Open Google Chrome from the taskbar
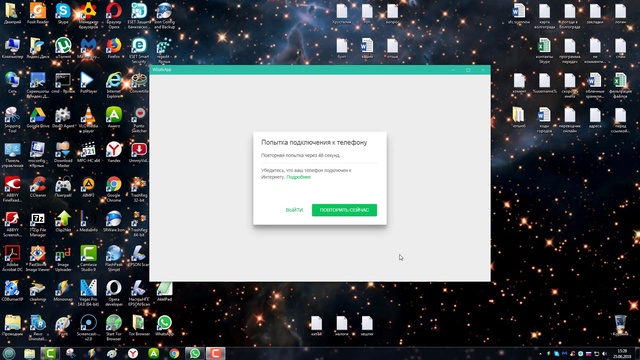 (174, 353)
